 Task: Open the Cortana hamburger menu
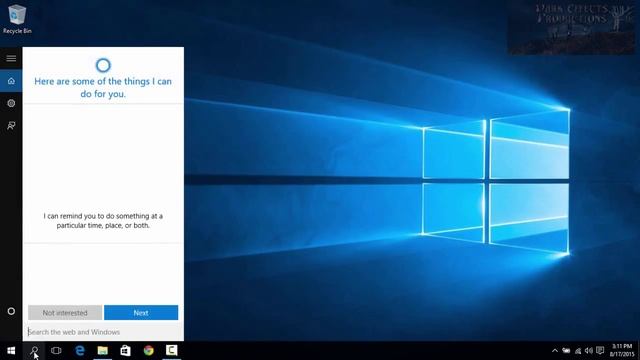(x=11, y=58)
